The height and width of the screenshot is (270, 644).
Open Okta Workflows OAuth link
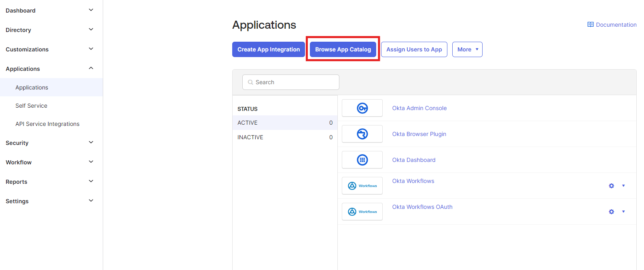(422, 207)
